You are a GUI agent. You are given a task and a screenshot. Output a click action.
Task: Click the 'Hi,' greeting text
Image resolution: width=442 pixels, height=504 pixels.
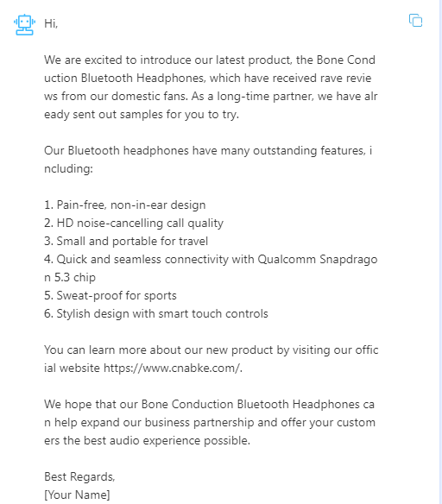click(x=51, y=23)
